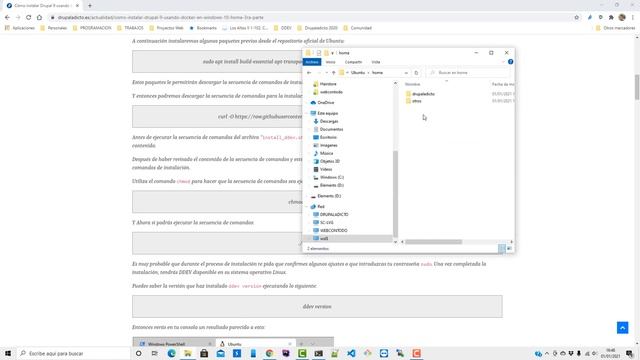The height and width of the screenshot is (360, 640).
Task: Click the ddev version code block
Action: pyautogui.click(x=317, y=307)
